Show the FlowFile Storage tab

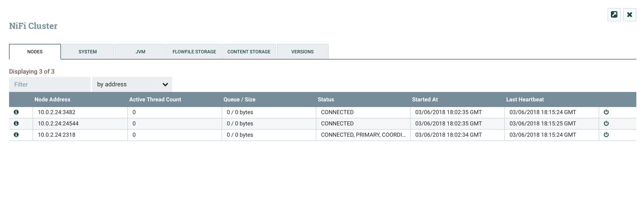pos(194,52)
